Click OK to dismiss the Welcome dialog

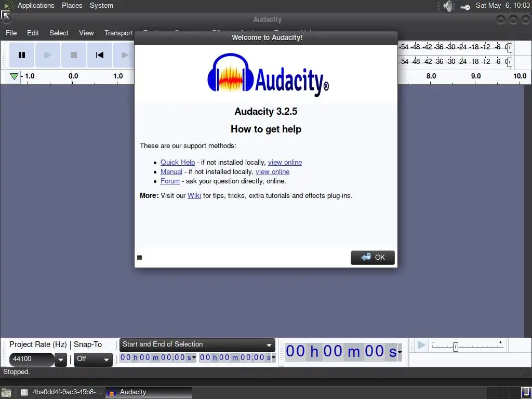[x=373, y=258]
